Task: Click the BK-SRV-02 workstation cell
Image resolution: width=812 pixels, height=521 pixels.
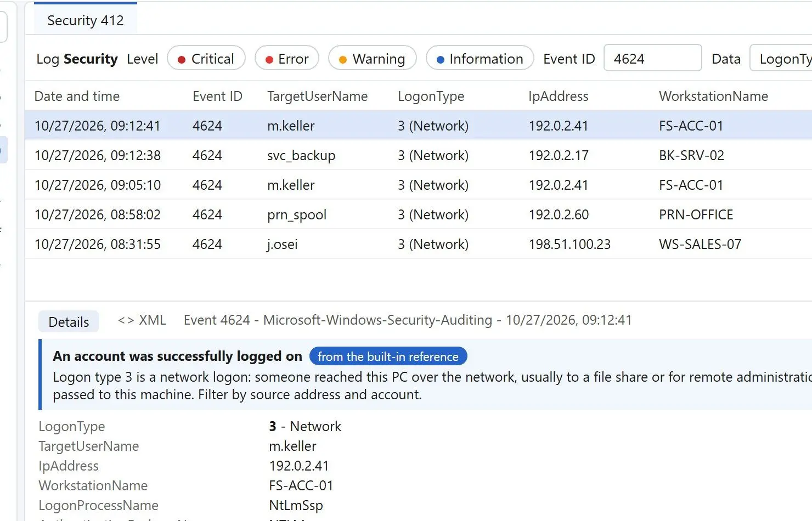Action: [691, 155]
